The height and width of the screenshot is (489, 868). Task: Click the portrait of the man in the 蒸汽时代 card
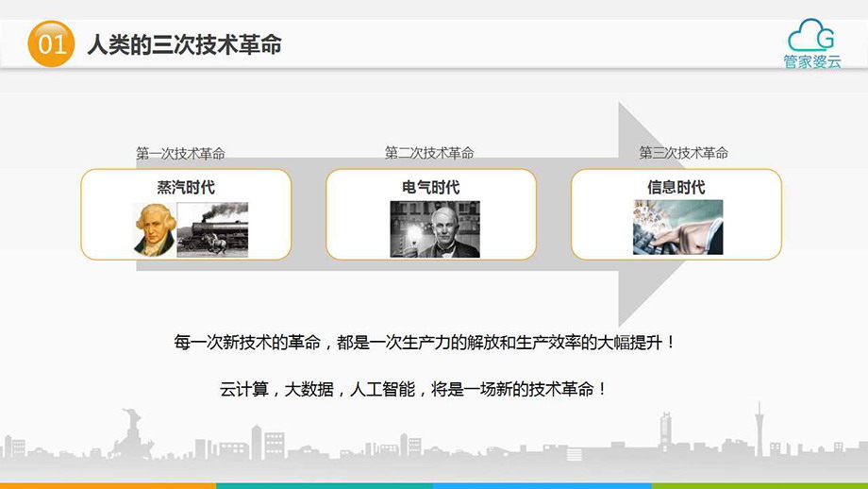pos(155,229)
